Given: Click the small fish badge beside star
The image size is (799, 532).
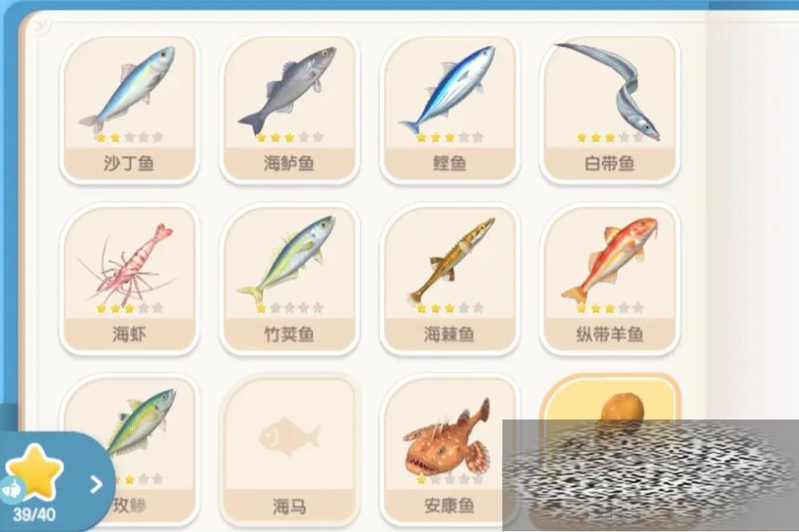Looking at the screenshot, I should [x=11, y=489].
